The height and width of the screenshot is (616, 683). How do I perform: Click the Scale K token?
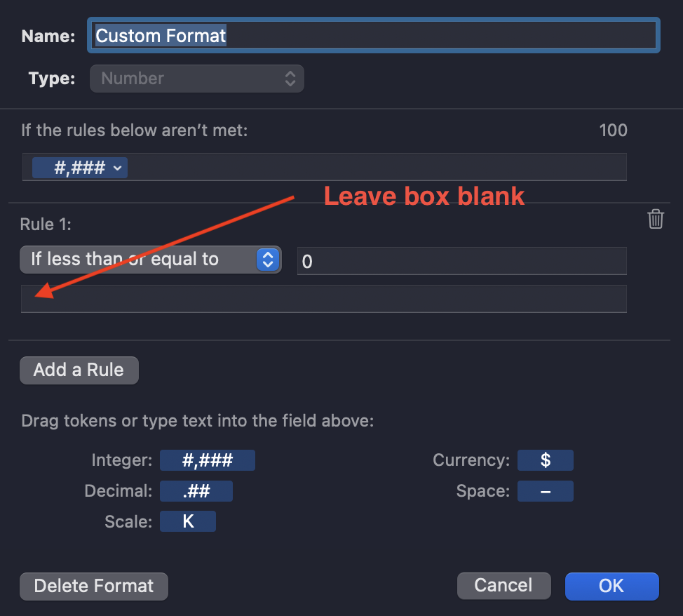coord(187,522)
